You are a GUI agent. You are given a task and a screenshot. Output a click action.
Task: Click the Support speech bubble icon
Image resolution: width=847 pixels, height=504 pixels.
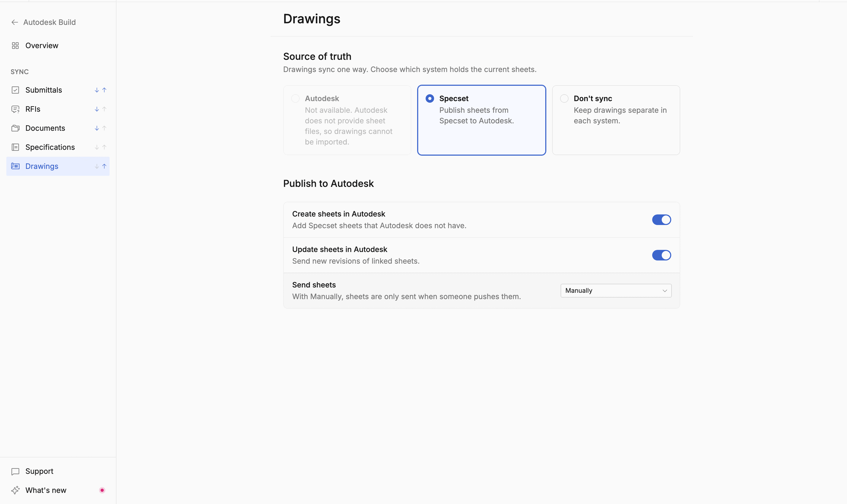[x=15, y=471]
